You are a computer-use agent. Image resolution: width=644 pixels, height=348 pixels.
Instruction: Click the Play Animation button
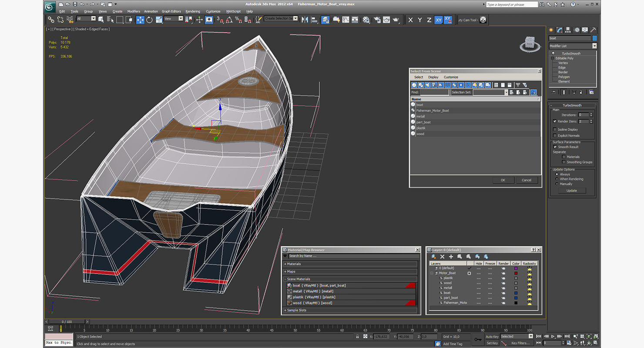[553, 336]
